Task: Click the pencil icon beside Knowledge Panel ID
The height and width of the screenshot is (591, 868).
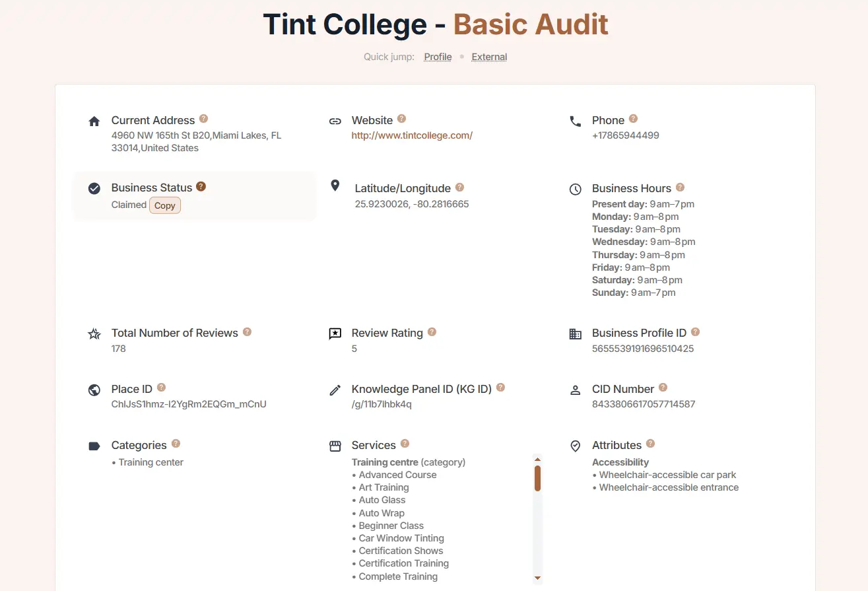Action: [x=335, y=390]
